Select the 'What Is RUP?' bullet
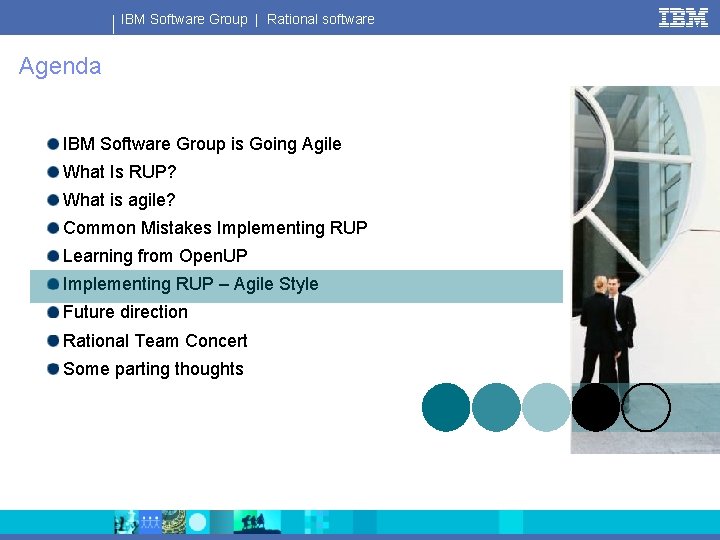The image size is (720, 540). coord(119,172)
